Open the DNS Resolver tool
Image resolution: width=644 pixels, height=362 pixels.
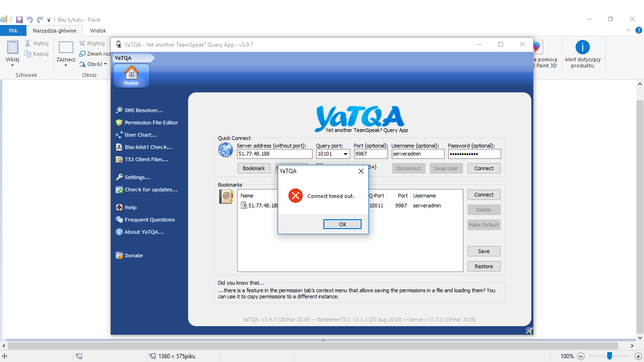(143, 110)
